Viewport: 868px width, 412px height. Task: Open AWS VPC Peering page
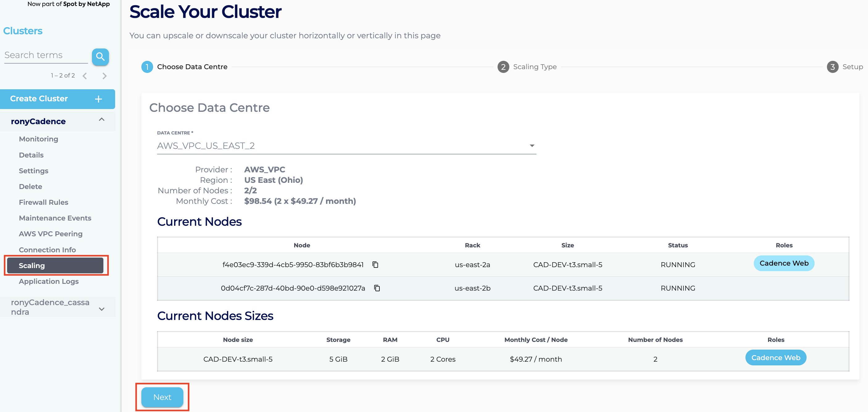coord(51,234)
